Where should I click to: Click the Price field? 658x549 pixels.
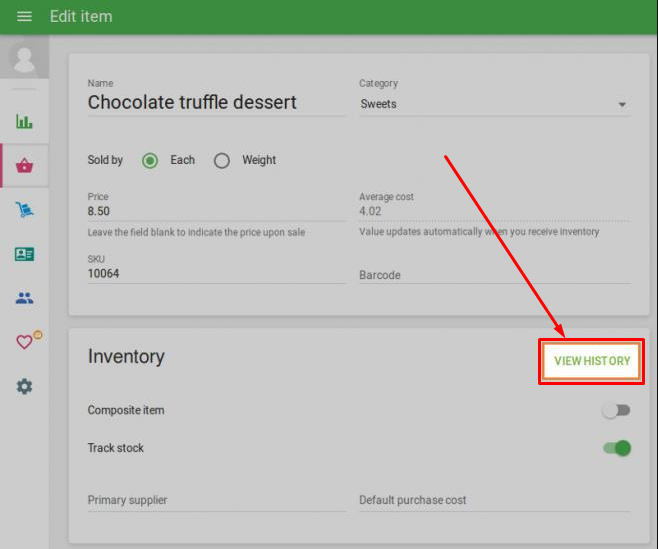(x=216, y=212)
